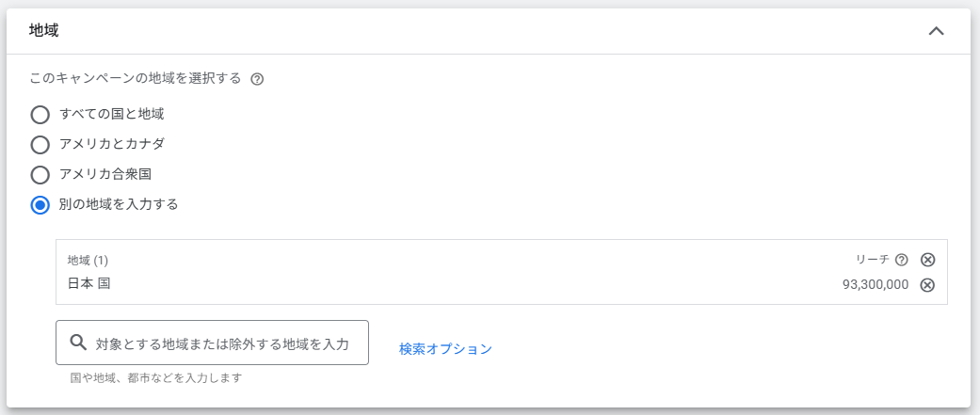Open the 検索オプション link
This screenshot has height=415, width=980.
point(445,349)
